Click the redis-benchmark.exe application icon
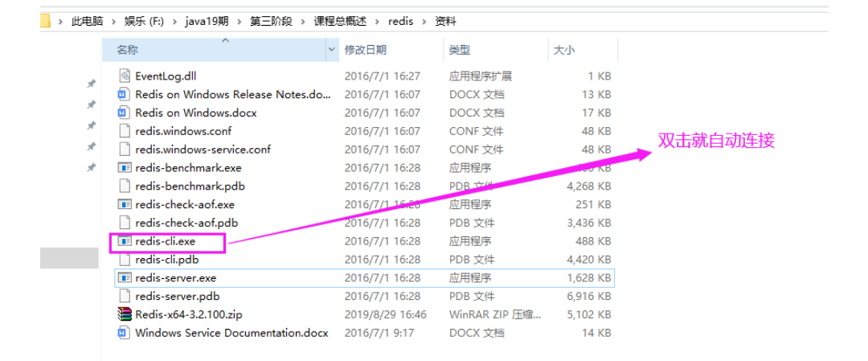 [x=125, y=168]
